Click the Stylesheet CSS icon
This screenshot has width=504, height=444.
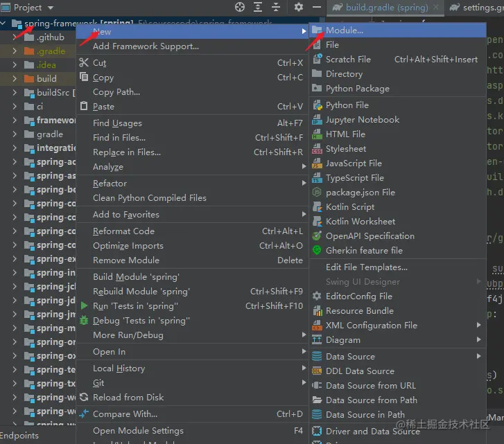coord(317,149)
